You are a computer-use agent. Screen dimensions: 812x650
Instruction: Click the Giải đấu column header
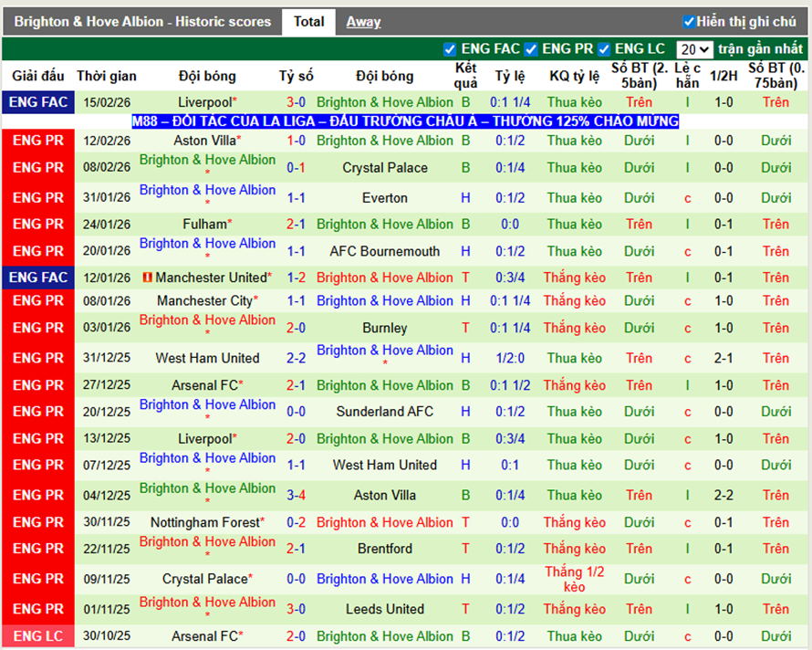coord(38,76)
